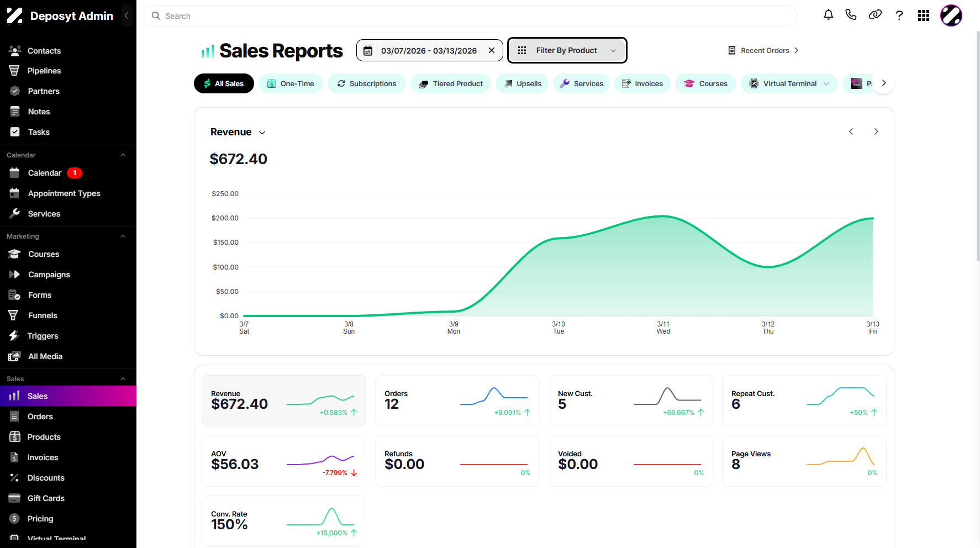
Task: Open the Filter By Product dropdown
Action: coord(567,50)
